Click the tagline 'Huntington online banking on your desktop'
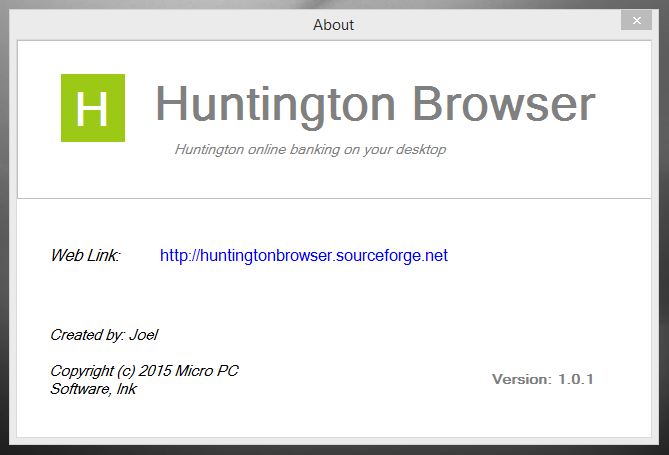669x455 pixels. click(310, 149)
